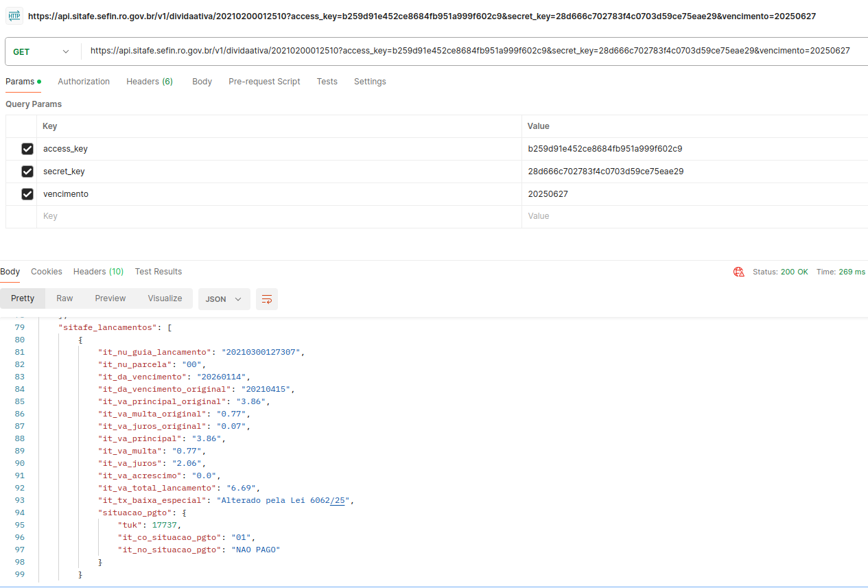The width and height of the screenshot is (868, 588).
Task: Expand the JSON format dropdown
Action: point(224,299)
